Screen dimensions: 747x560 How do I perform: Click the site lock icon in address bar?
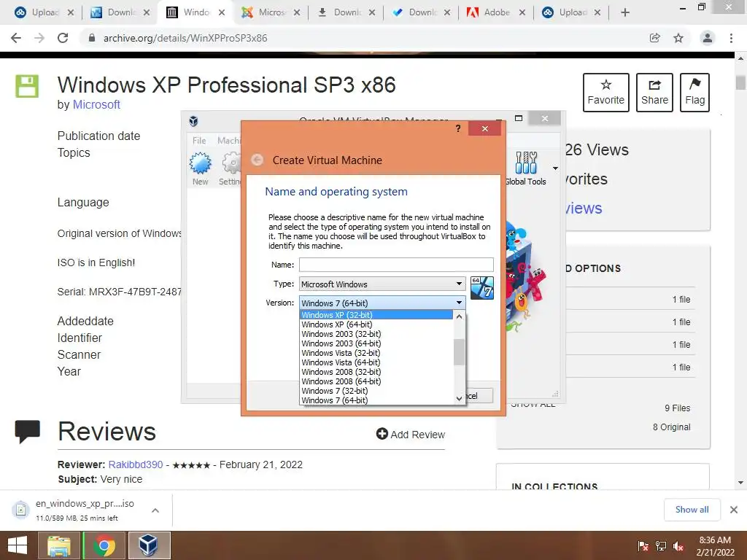pyautogui.click(x=92, y=38)
